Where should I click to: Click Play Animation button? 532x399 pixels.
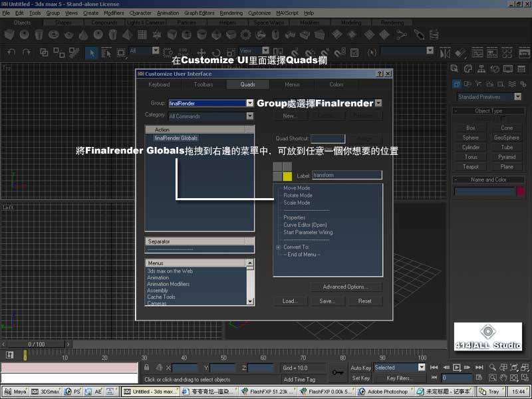coord(457,368)
